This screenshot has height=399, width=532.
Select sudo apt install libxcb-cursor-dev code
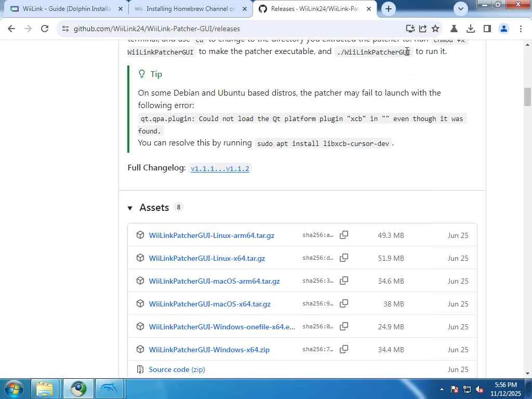point(323,143)
